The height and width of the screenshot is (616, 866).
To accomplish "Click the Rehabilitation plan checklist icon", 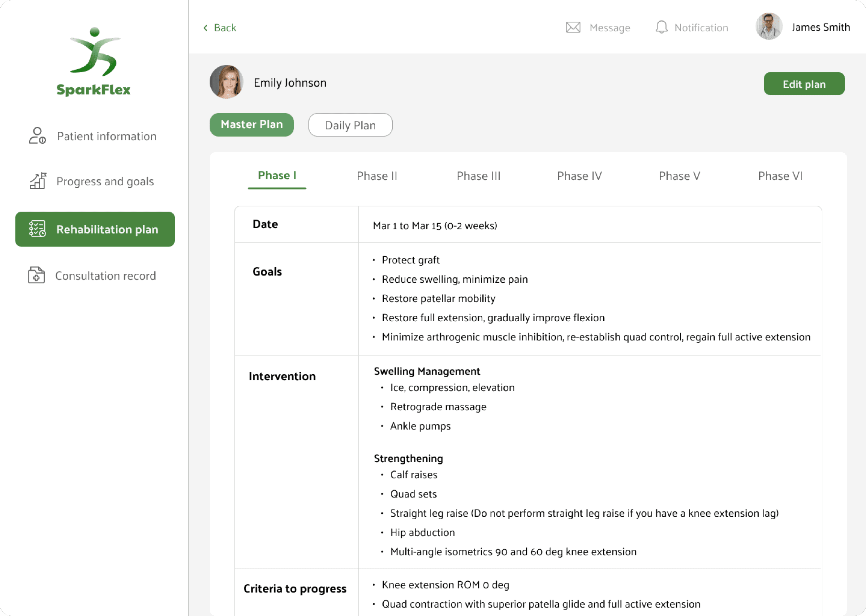I will click(x=37, y=229).
